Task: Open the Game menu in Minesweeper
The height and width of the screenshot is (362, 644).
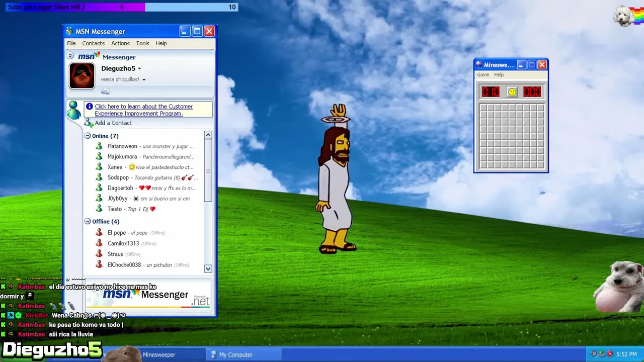Action: pos(483,75)
